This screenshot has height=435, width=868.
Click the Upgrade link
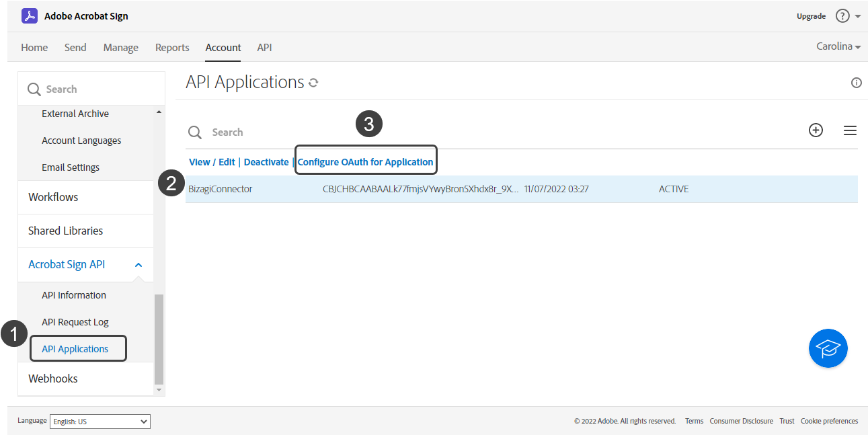coord(811,16)
